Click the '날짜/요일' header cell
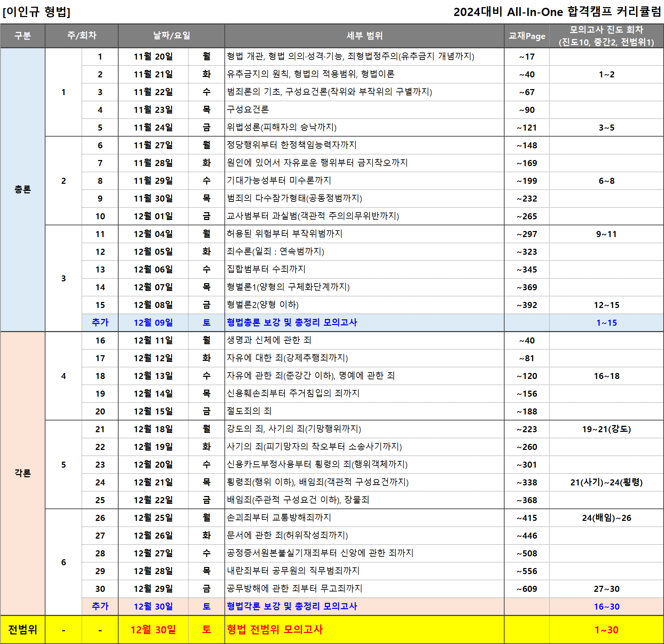This screenshot has width=664, height=644. (x=171, y=36)
